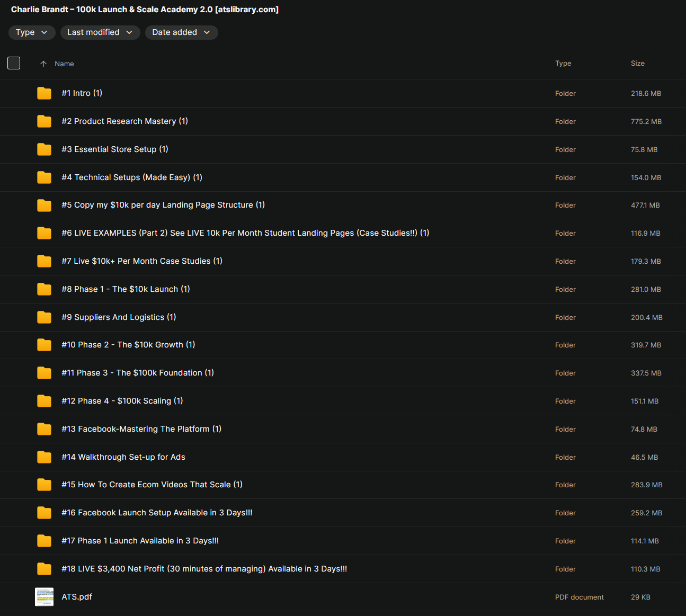Open the Type filter dropdown
686x616 pixels.
32,32
